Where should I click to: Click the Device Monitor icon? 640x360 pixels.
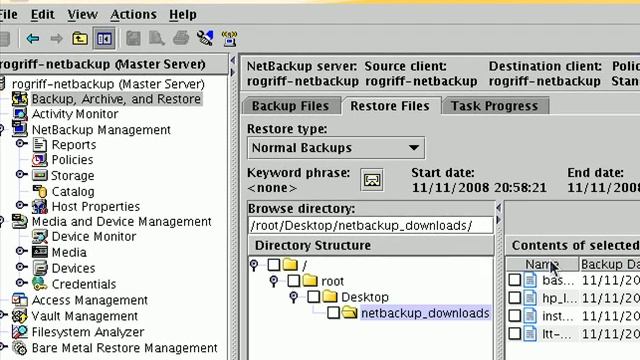pos(40,237)
